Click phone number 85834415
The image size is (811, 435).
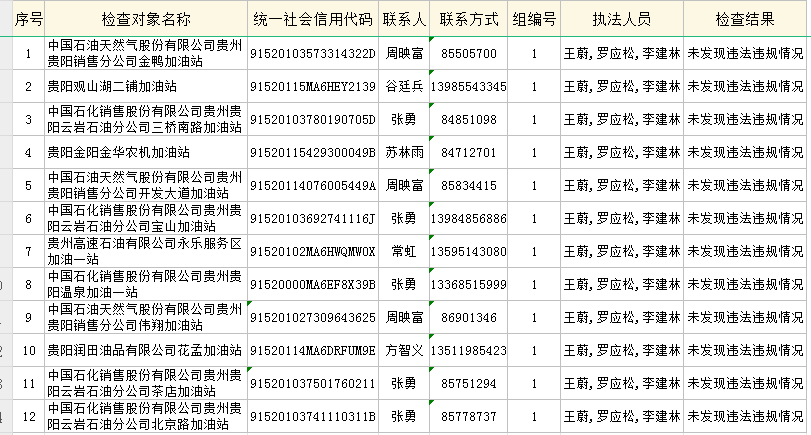(x=469, y=186)
